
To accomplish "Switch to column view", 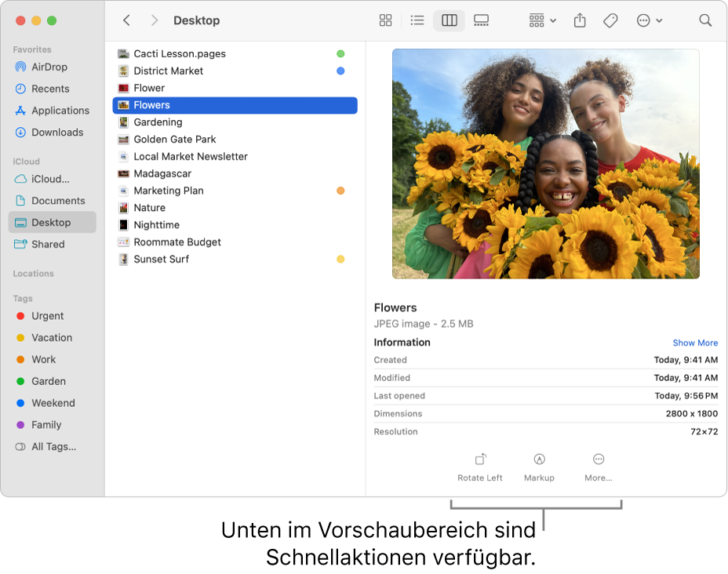I will 449,20.
